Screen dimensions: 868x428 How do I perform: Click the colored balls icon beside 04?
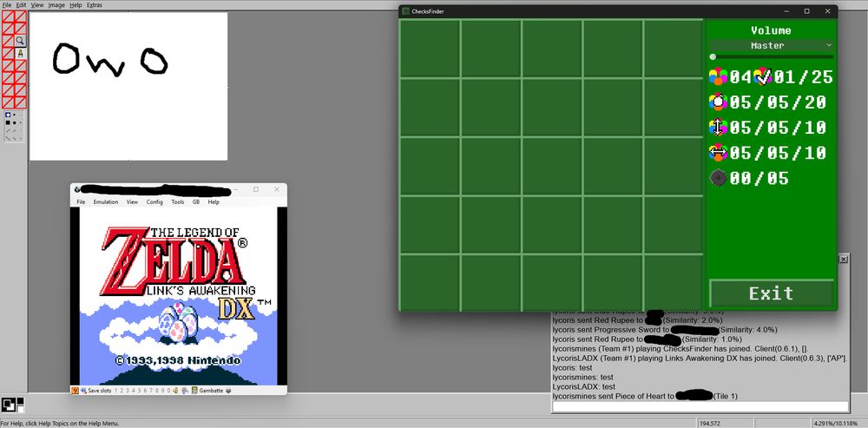(x=718, y=77)
